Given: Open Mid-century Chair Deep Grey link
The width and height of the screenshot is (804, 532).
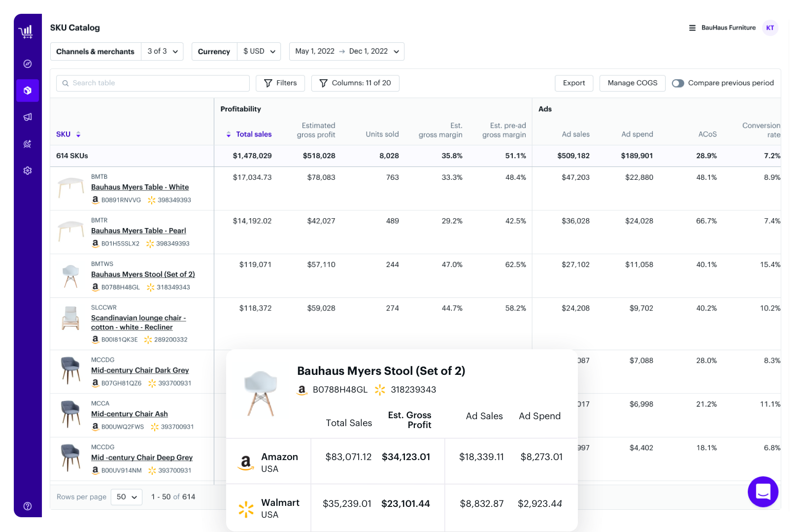Looking at the screenshot, I should click(142, 458).
